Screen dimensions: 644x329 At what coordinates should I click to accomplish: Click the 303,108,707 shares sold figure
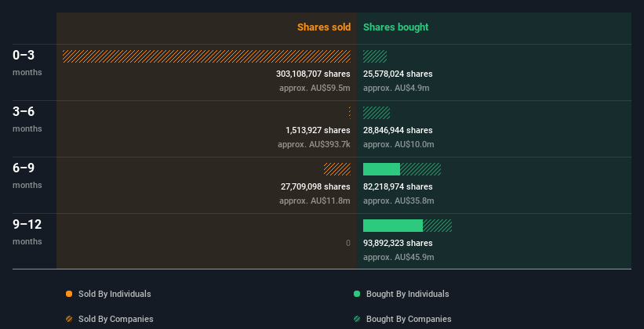pos(313,74)
